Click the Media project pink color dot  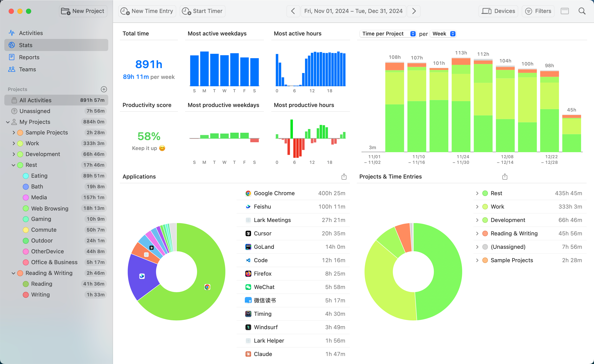26,198
